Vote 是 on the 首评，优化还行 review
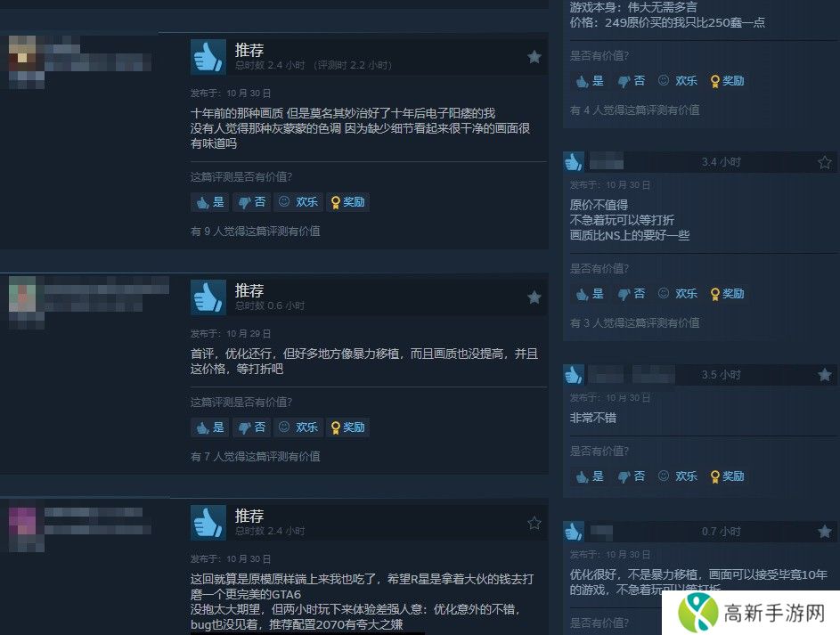Image resolution: width=840 pixels, height=635 pixels. (x=210, y=427)
